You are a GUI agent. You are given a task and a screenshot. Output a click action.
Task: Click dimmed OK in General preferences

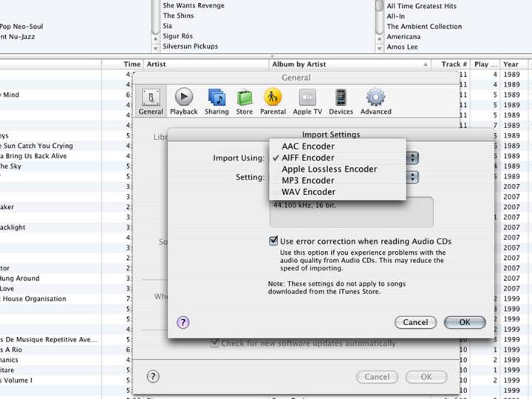click(426, 377)
